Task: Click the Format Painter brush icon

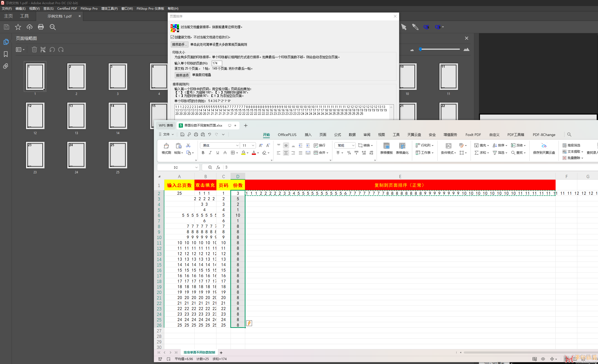Action: pyautogui.click(x=166, y=146)
